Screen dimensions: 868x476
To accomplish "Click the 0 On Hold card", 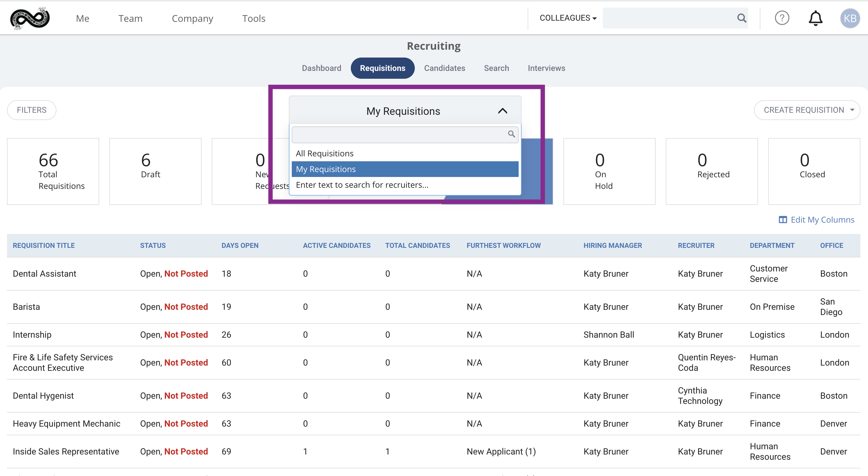I will coord(609,171).
